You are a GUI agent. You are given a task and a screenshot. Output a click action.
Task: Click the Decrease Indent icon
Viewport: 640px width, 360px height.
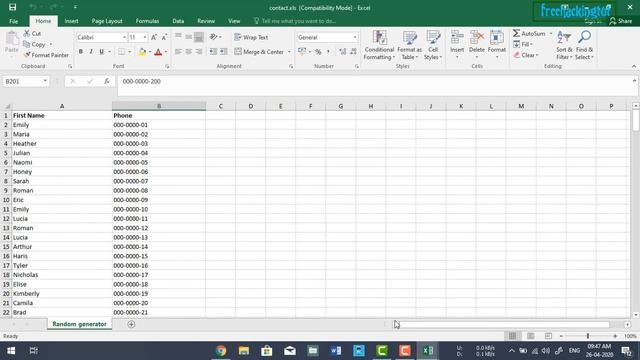point(213,51)
